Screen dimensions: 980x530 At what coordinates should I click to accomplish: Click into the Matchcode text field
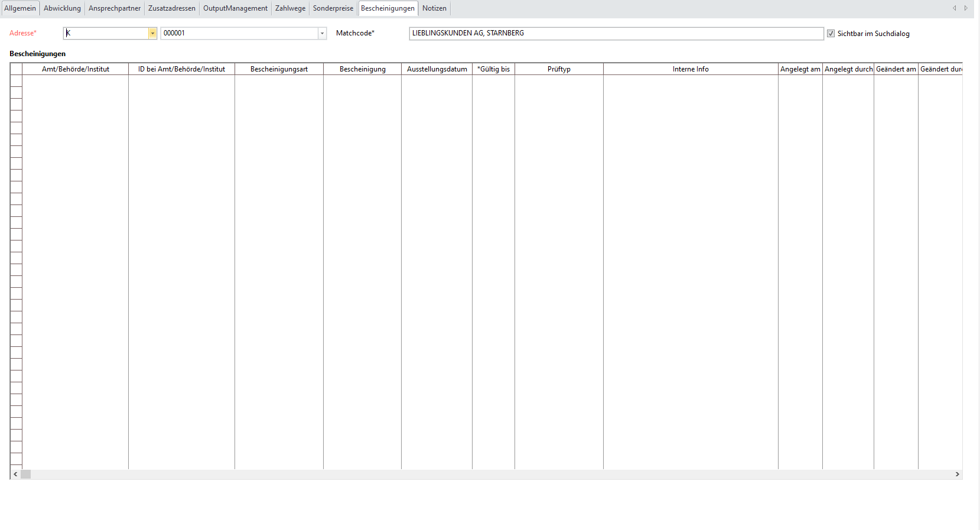(x=616, y=34)
